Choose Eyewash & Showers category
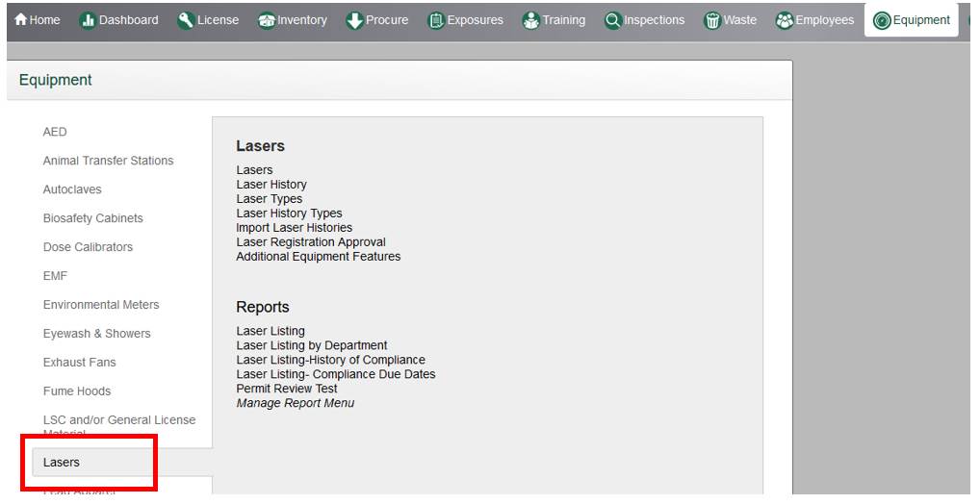Image resolution: width=980 pixels, height=504 pixels. [96, 334]
